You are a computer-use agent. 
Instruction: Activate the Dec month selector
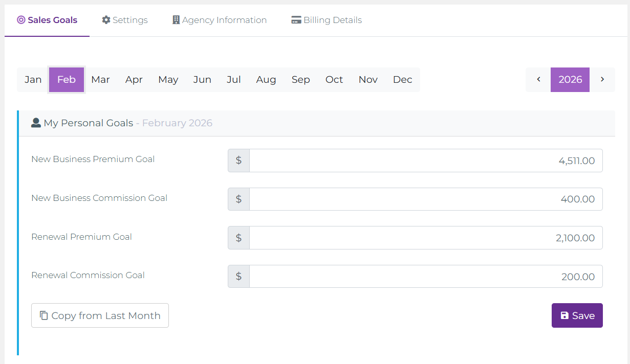coord(402,79)
